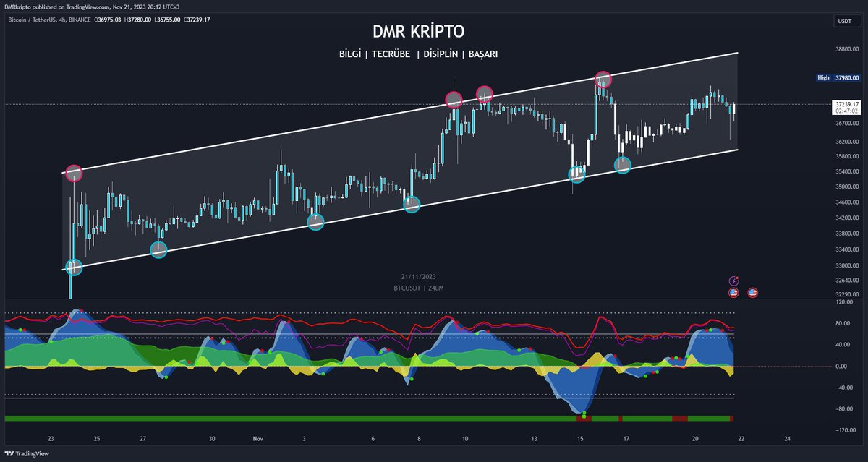Click date 20 on the time axis
Screen dimensions: 868x462
695,438
